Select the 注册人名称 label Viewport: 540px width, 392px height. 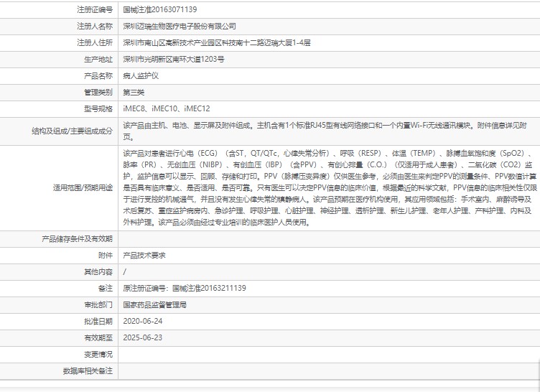95,26
